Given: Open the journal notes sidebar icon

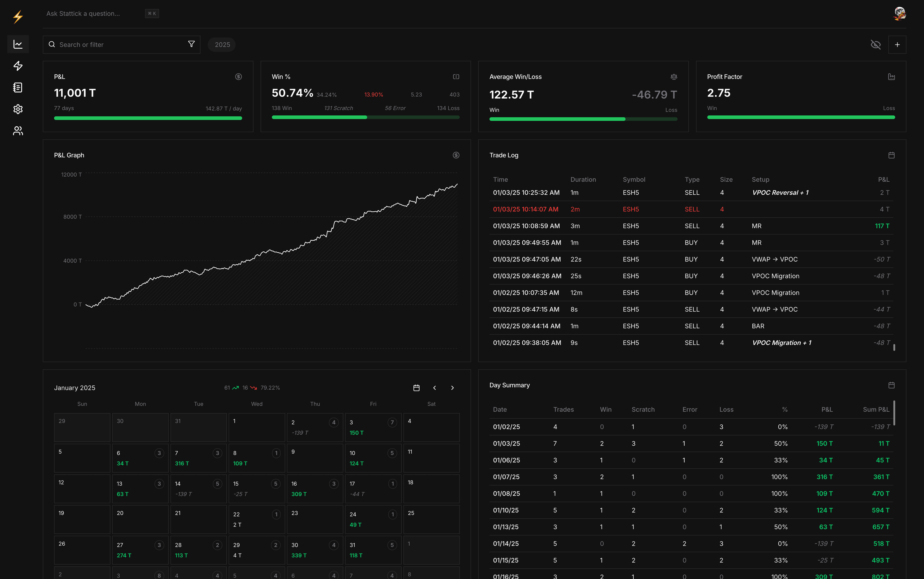Looking at the screenshot, I should coord(18,88).
